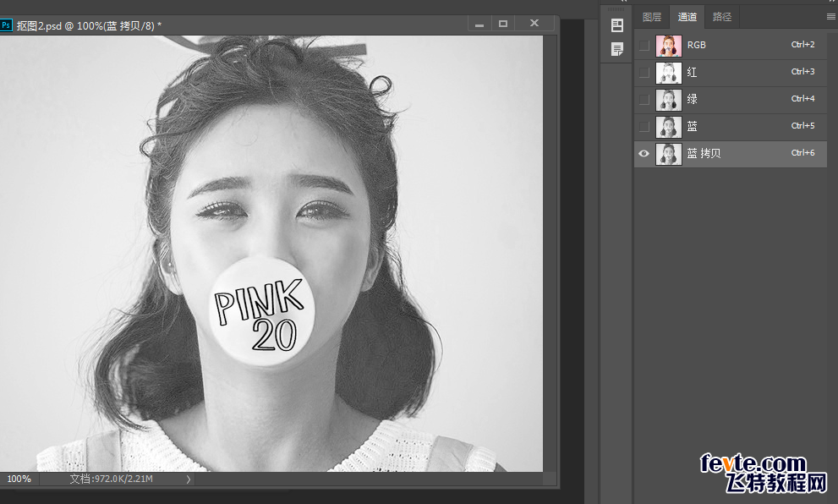Click the Ctrl+6 shortcut label on 蓝 拷贝 row
This screenshot has width=838, height=504.
tap(802, 153)
